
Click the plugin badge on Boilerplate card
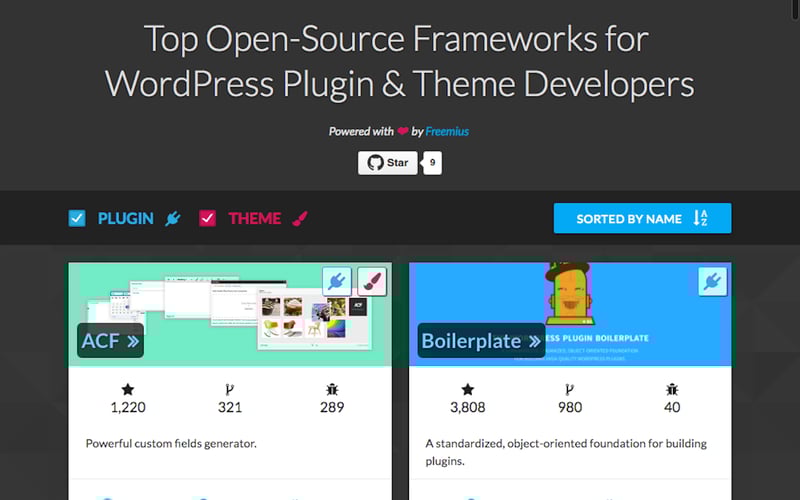[x=713, y=281]
